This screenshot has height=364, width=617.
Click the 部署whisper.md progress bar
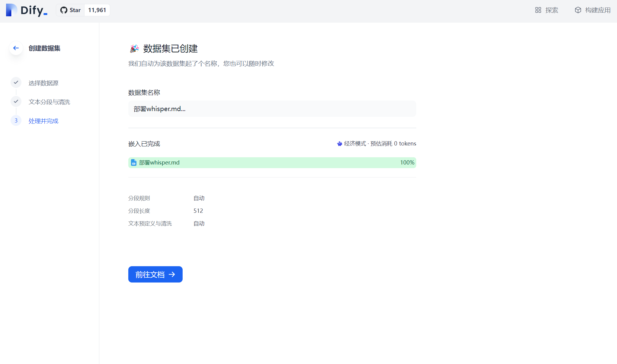click(x=272, y=163)
